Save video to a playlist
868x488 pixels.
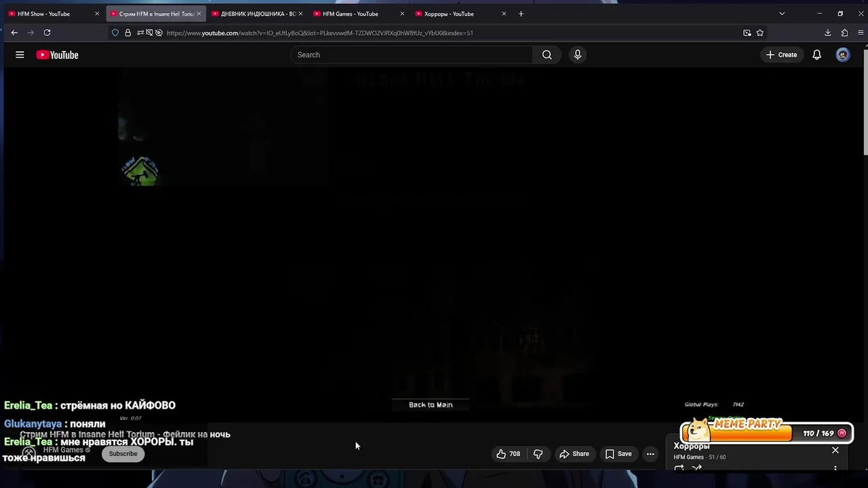tap(618, 453)
